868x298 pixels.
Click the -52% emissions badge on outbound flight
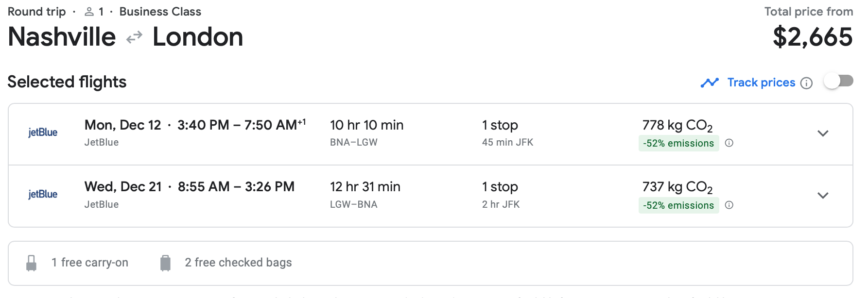coord(678,143)
